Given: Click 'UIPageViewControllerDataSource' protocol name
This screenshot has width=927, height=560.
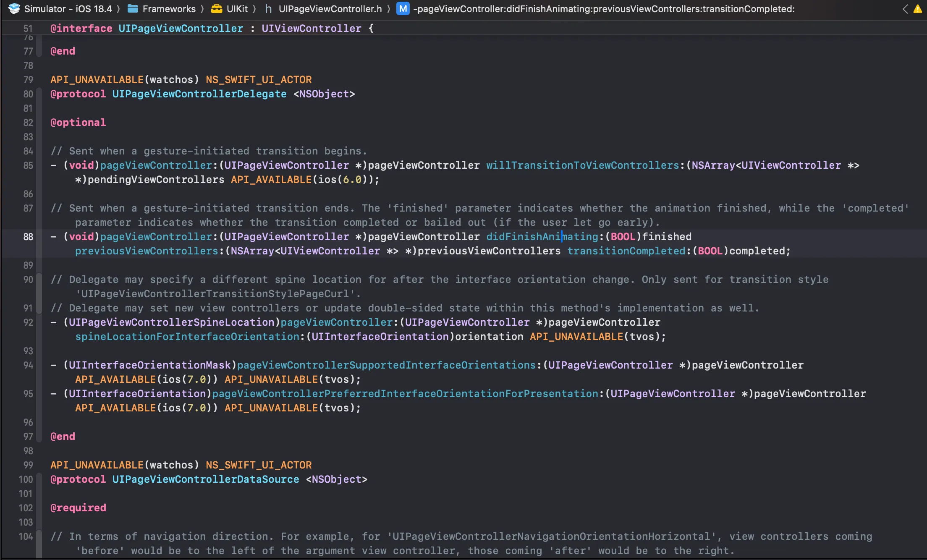Looking at the screenshot, I should point(206,479).
